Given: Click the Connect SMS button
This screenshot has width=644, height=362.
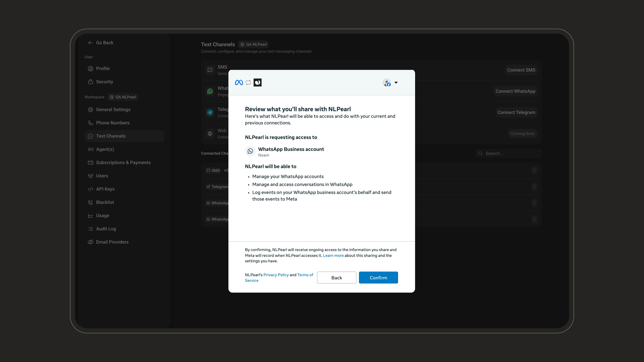Looking at the screenshot, I should click(x=521, y=70).
